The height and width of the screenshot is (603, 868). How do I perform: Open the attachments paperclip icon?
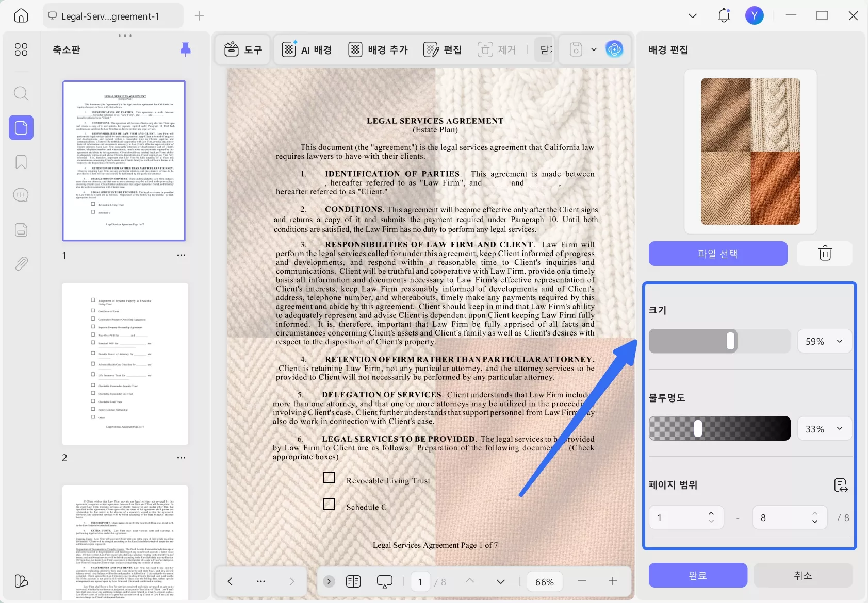21,264
